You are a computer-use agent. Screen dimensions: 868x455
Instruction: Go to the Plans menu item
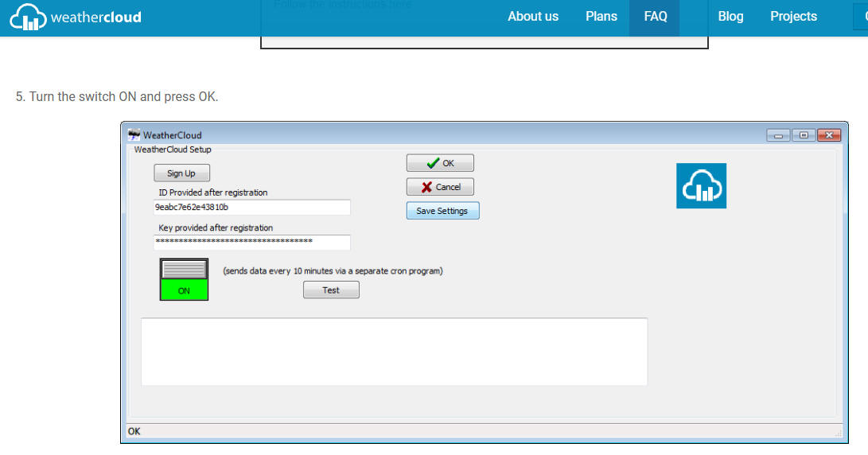click(601, 17)
